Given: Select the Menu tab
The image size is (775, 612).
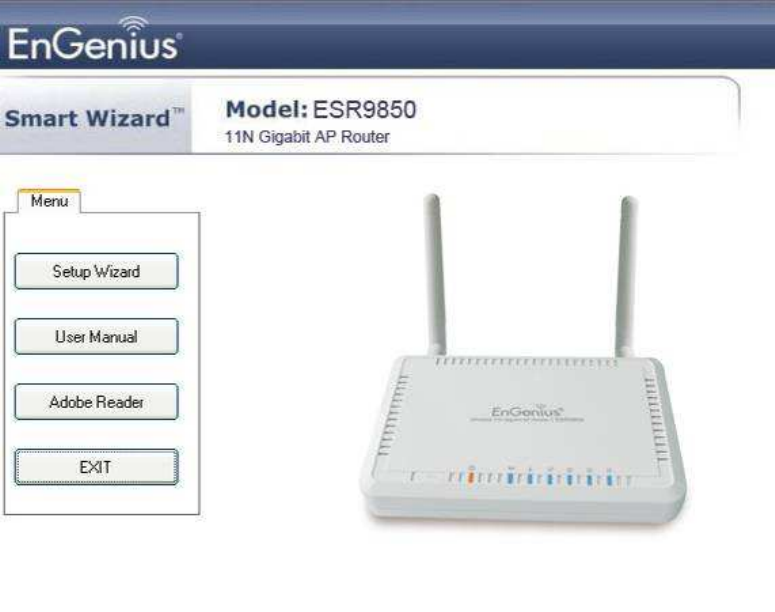Looking at the screenshot, I should (x=49, y=201).
